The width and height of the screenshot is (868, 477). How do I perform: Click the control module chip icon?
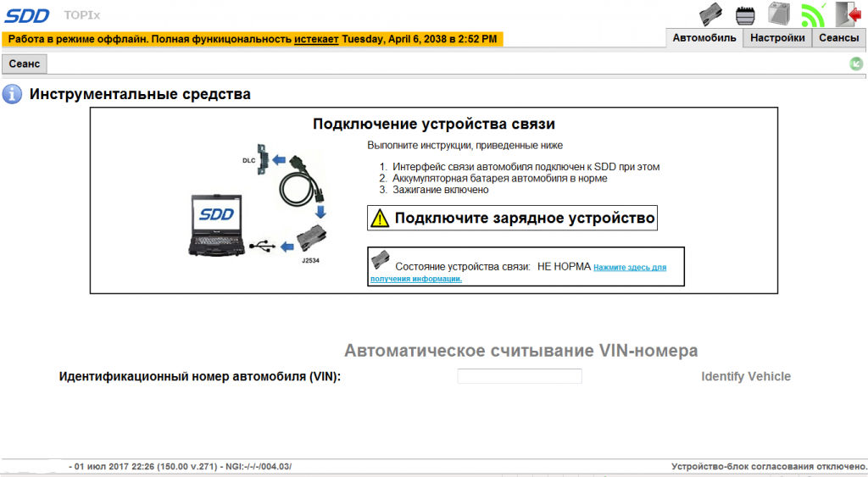point(745,15)
